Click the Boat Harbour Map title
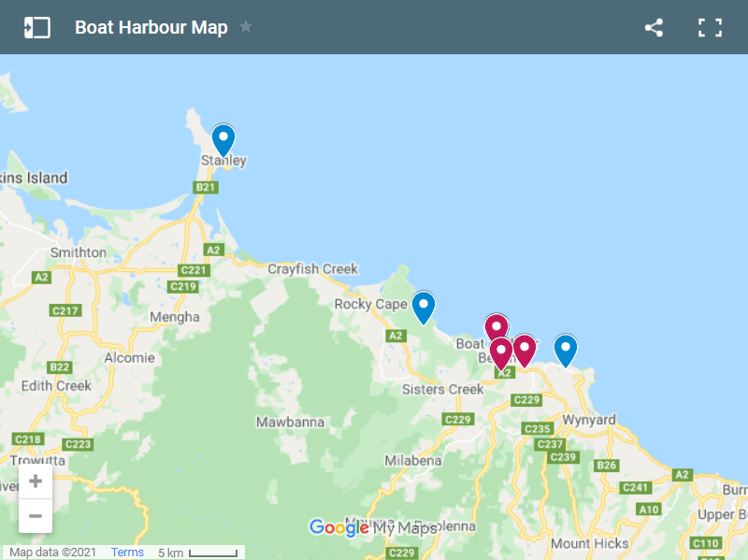Viewport: 748px width, 560px height. 151,27
